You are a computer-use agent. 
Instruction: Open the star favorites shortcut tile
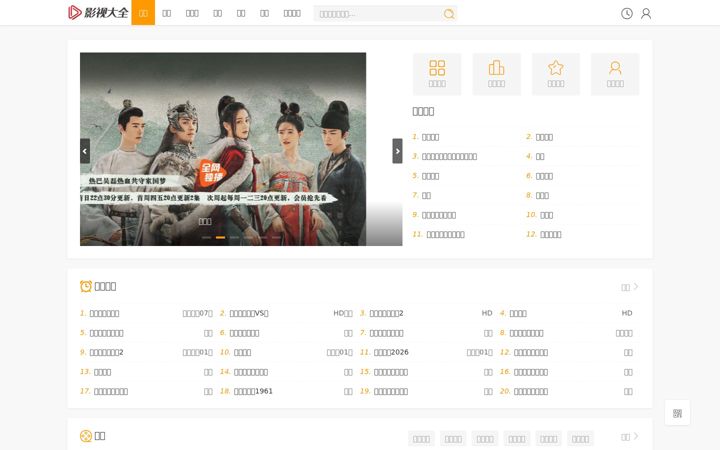556,74
